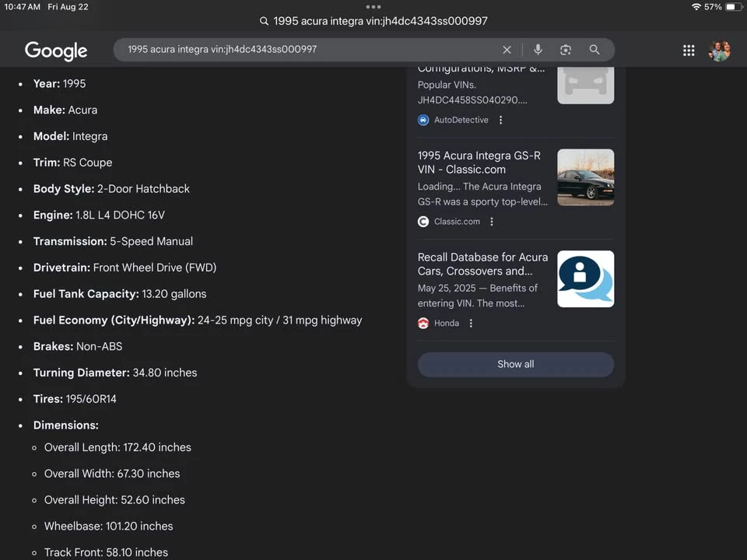Select 'Overall Height: 52.60 inches' text
Screen dimensions: 747x560
click(114, 500)
